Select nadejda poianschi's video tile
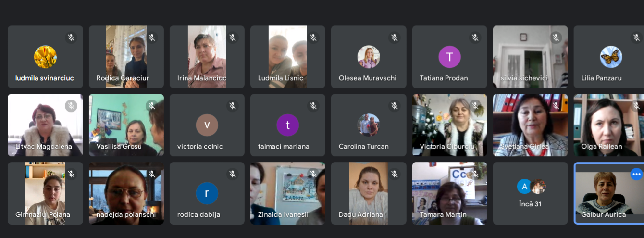Screen dimensions: 644x238 click(126, 192)
